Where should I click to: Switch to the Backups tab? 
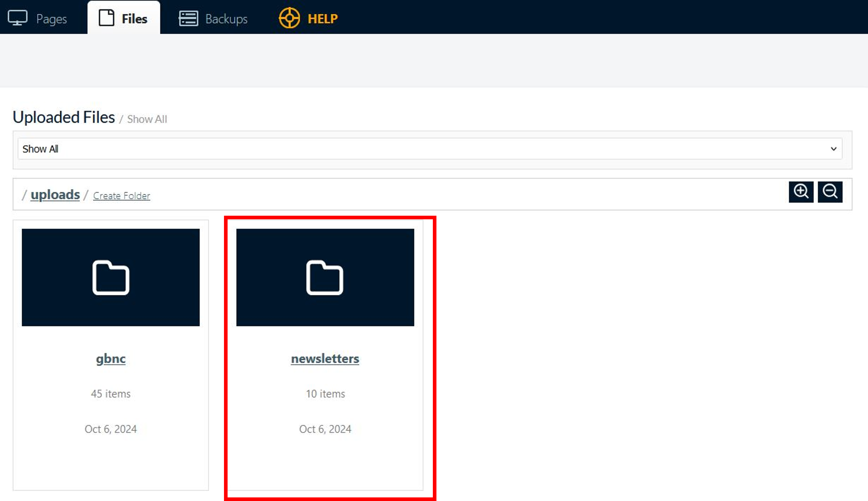click(226, 19)
